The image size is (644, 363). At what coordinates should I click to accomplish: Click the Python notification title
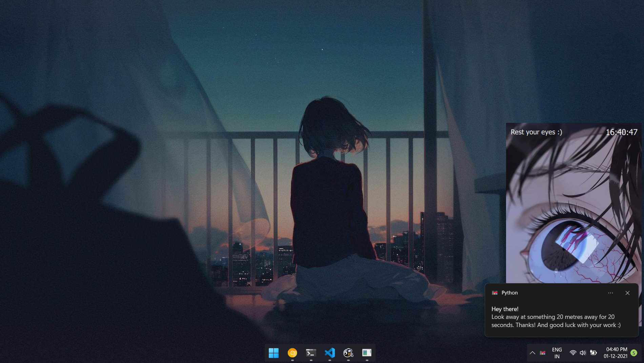coord(509,293)
